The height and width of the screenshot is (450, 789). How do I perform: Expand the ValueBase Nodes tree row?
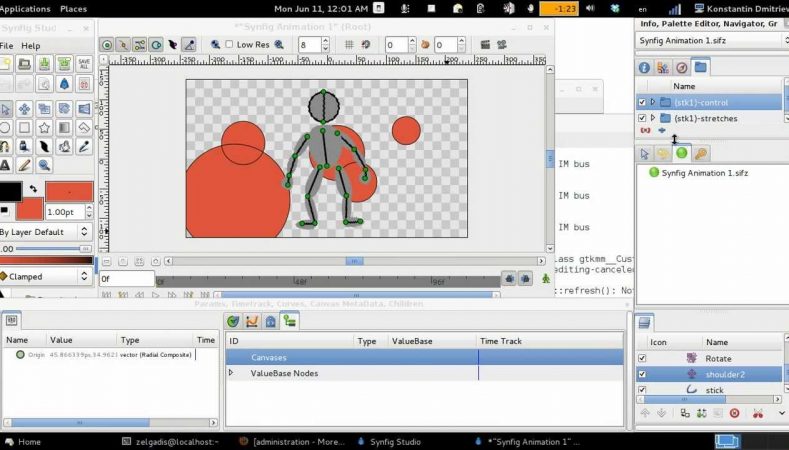pos(231,373)
